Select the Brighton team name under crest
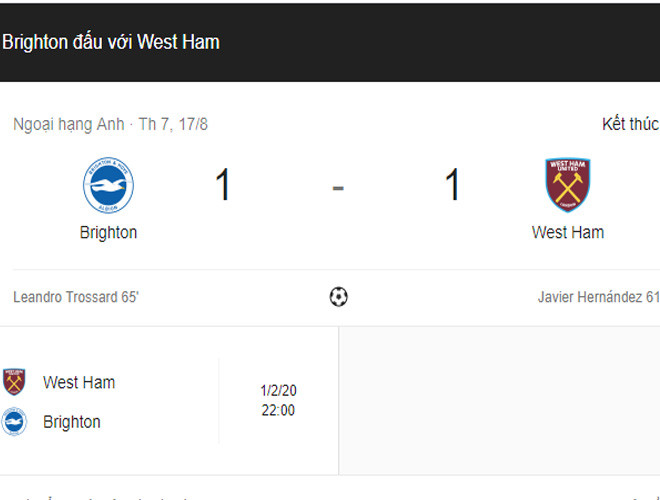 coord(108,232)
